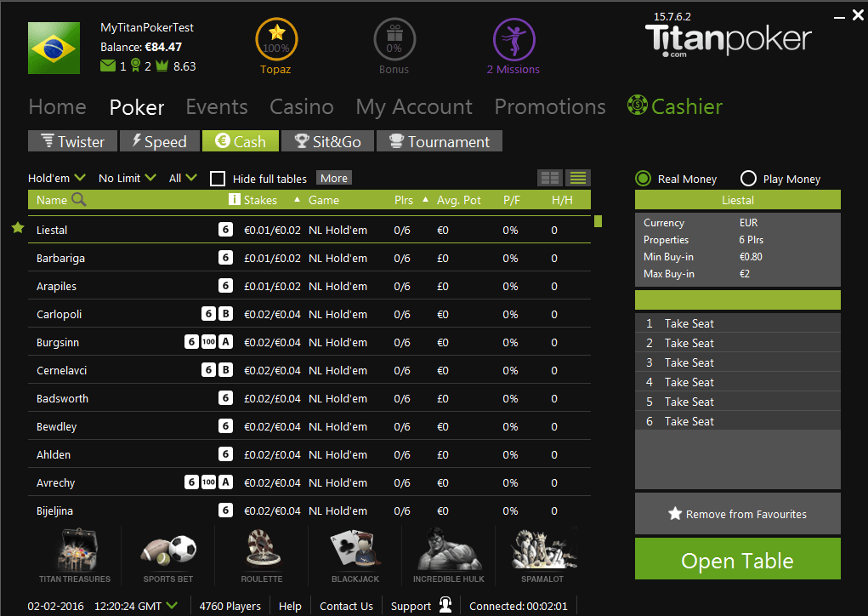Viewport: 868px width, 616px height.
Task: Open the Contact Us link
Action: tap(347, 606)
